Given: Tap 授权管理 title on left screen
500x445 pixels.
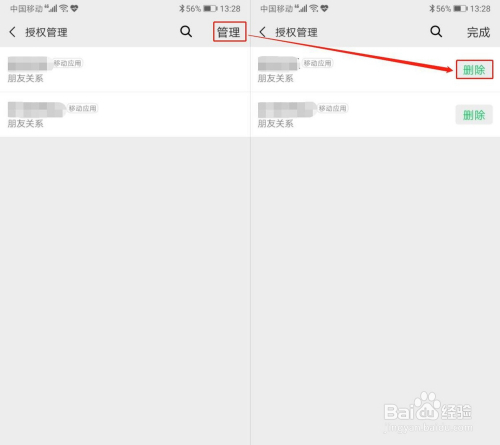Looking at the screenshot, I should 46,33.
